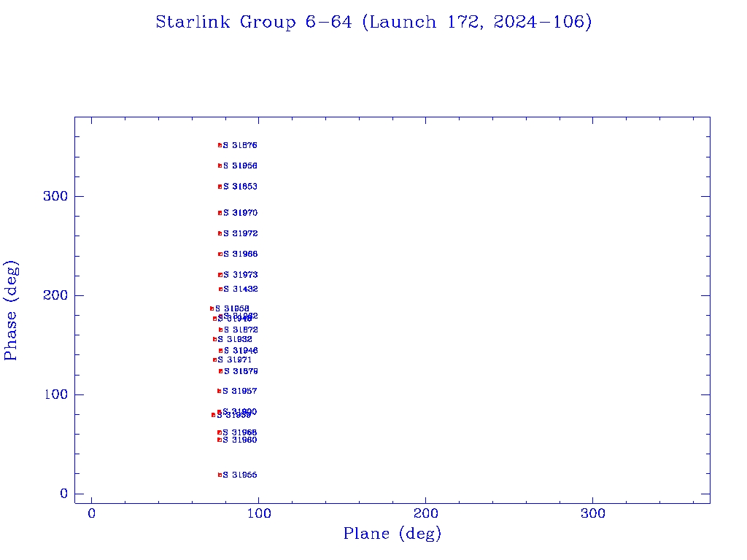The height and width of the screenshot is (560, 747).
Task: Click the satellite label 'S 31973'
Action: 240,275
